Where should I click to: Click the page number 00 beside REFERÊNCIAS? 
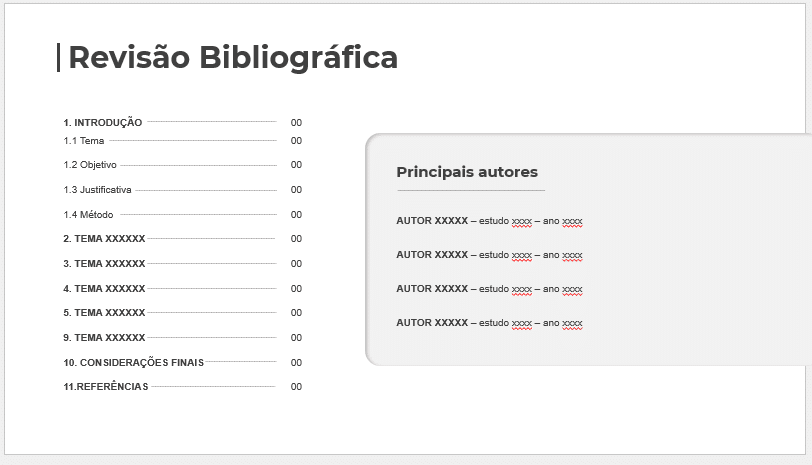[x=296, y=387]
